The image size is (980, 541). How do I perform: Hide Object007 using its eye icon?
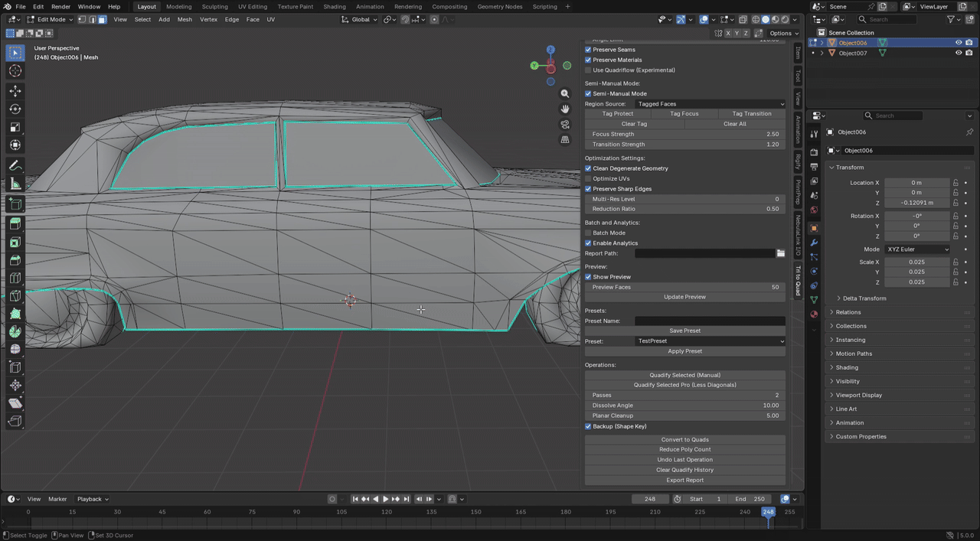point(958,53)
